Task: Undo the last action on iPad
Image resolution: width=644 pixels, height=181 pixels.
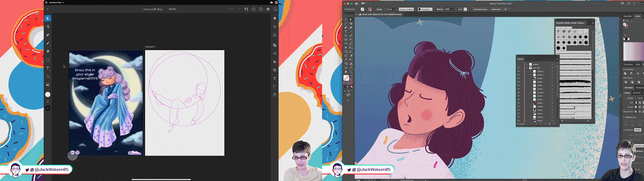Action: coord(231,9)
